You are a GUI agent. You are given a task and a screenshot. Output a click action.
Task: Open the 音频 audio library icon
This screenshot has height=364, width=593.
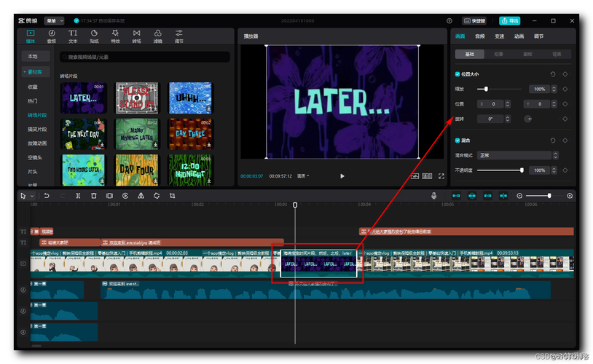(x=52, y=36)
